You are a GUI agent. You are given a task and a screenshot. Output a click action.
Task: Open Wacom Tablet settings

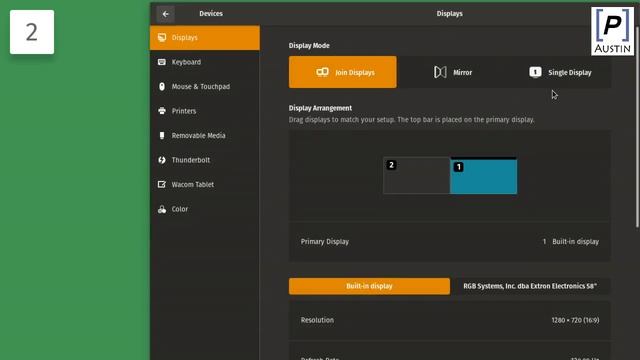coord(204,184)
